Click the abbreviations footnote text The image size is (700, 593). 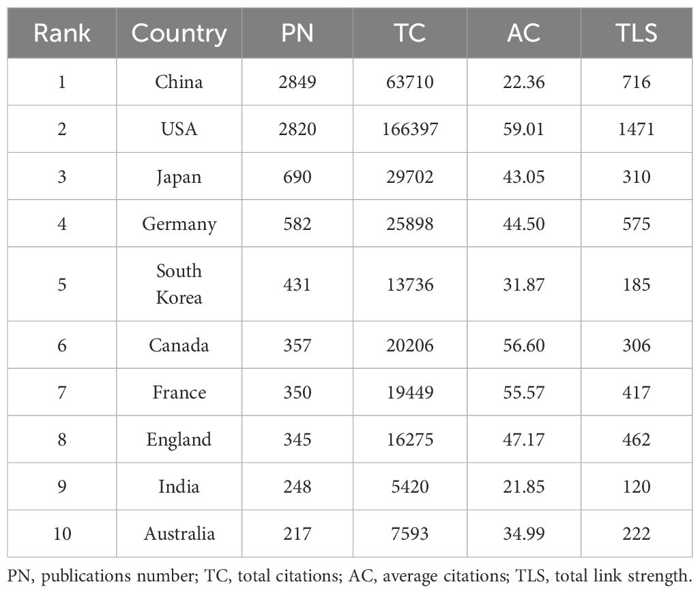(x=349, y=575)
